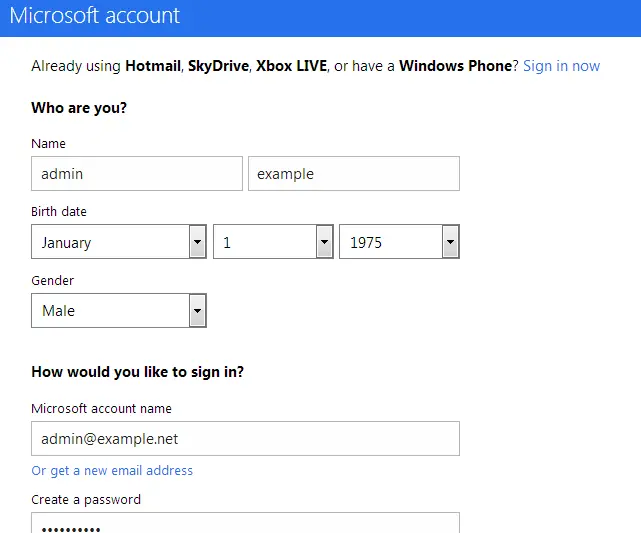Click the Microsoft account name label
The image size is (641, 533).
click(101, 409)
